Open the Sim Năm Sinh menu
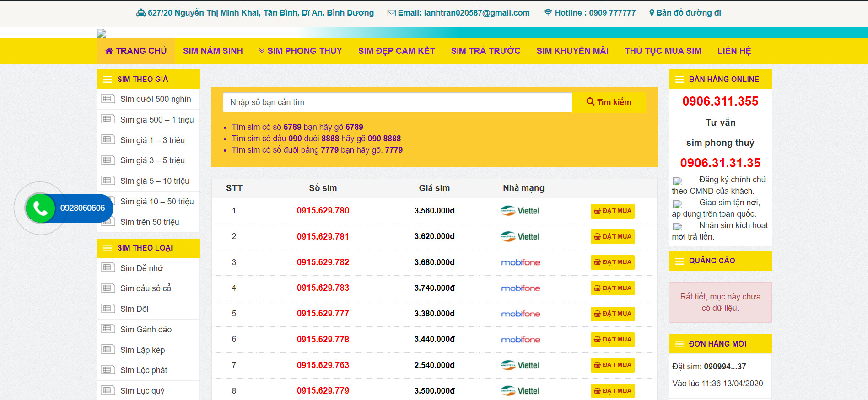The width and height of the screenshot is (868, 400). (213, 51)
